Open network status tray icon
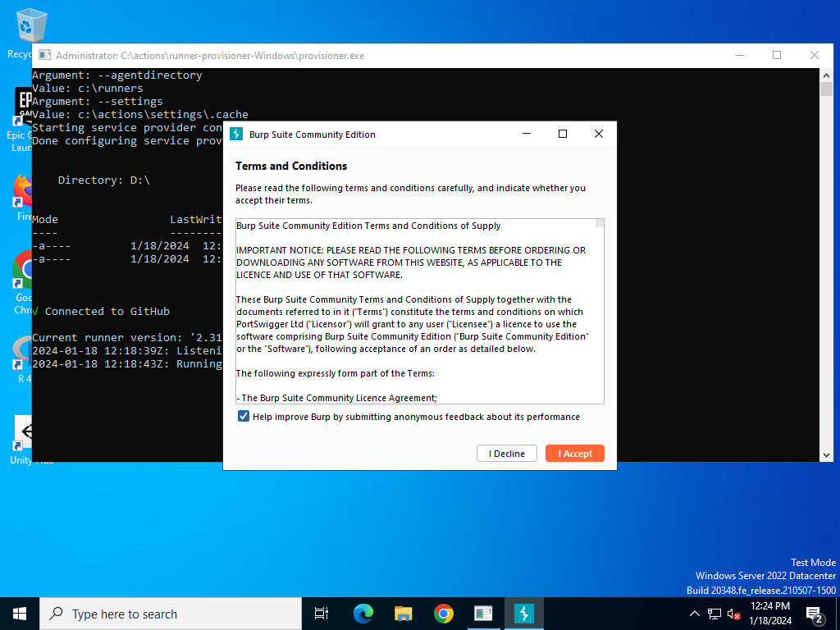The height and width of the screenshot is (630, 840). (x=714, y=614)
